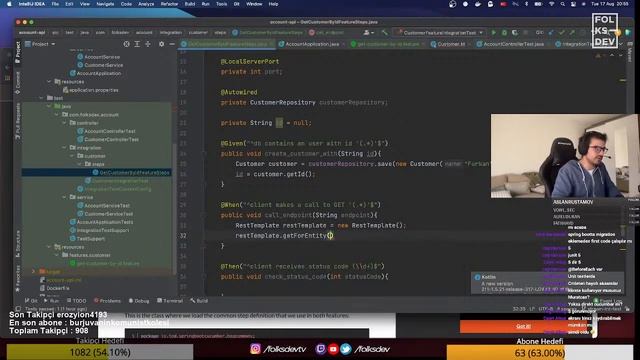
Task: Click the Instagram icon in stream overlay
Action: tap(256, 349)
